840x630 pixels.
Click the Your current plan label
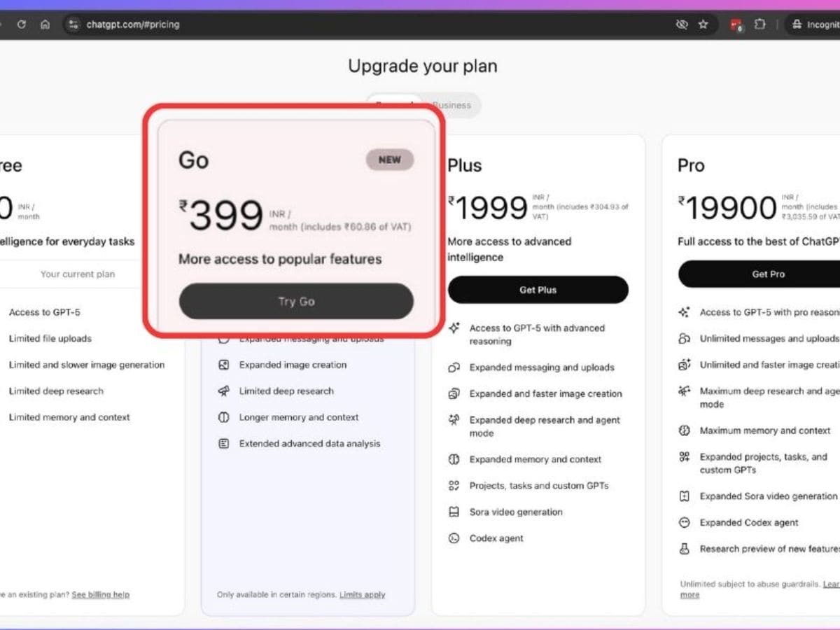click(78, 274)
